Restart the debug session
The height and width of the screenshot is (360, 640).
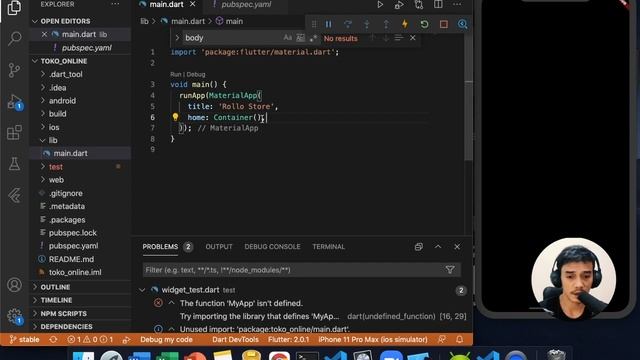pyautogui.click(x=424, y=24)
